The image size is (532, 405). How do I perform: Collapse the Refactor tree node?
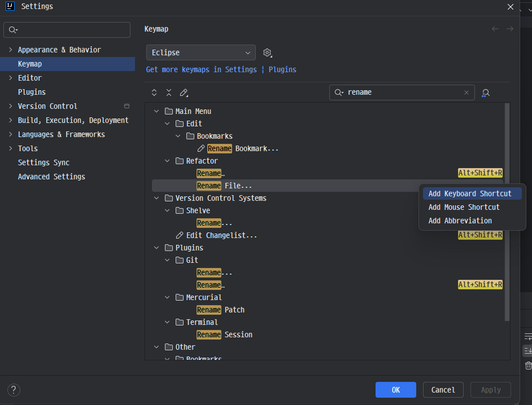(167, 161)
